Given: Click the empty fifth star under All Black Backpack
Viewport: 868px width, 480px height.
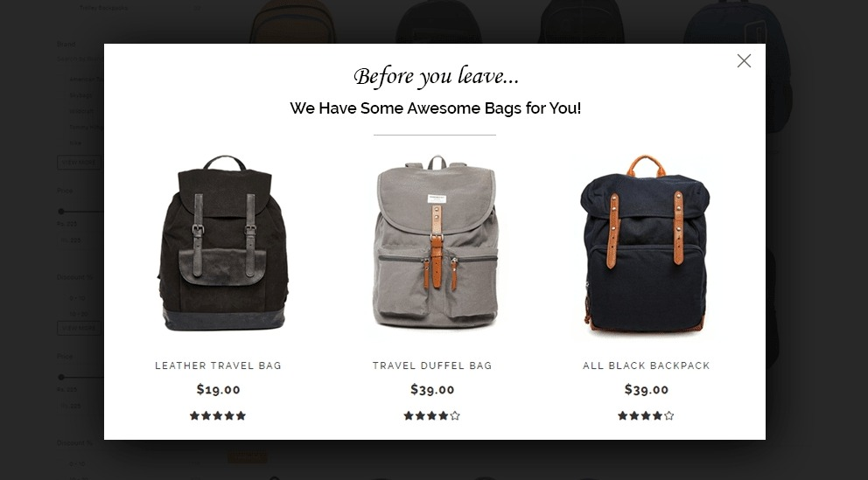Looking at the screenshot, I should [x=668, y=416].
